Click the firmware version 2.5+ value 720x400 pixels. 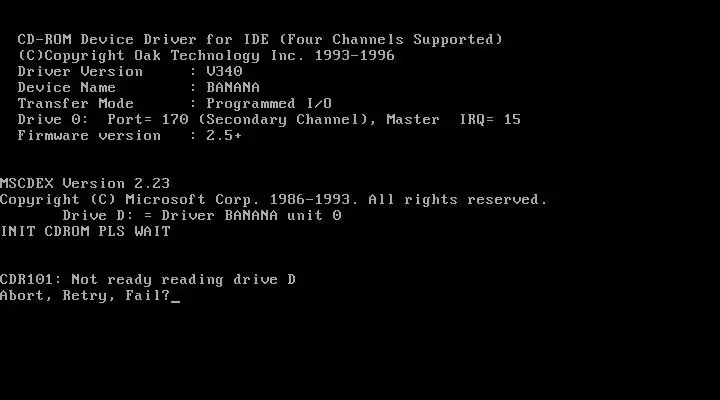click(224, 135)
